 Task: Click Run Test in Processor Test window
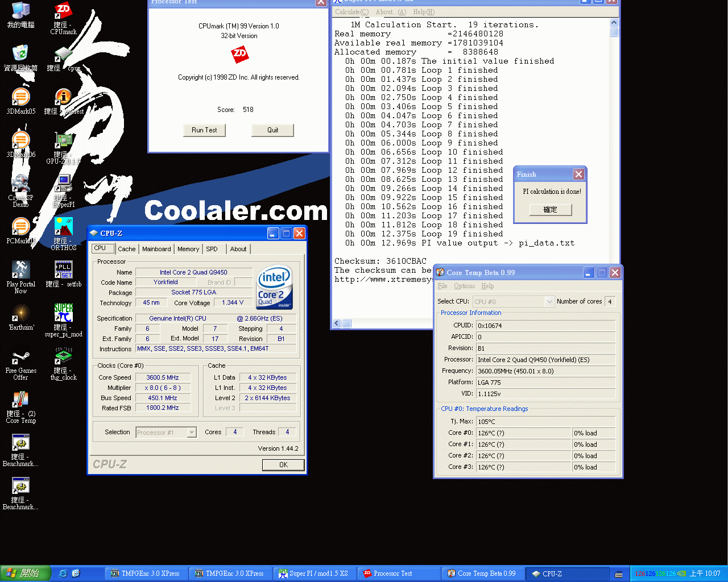coord(204,130)
